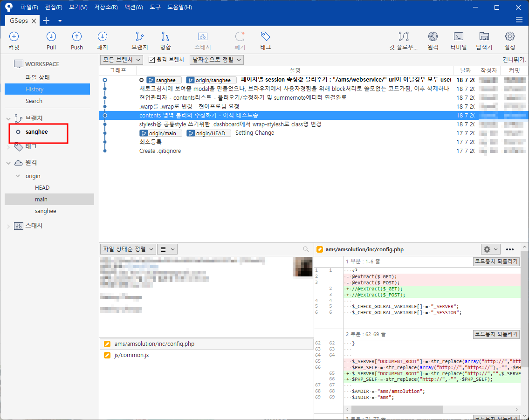This screenshot has height=420, width=529.
Task: Click the 폐기 (Discard) toolbar icon
Action: pos(240,41)
